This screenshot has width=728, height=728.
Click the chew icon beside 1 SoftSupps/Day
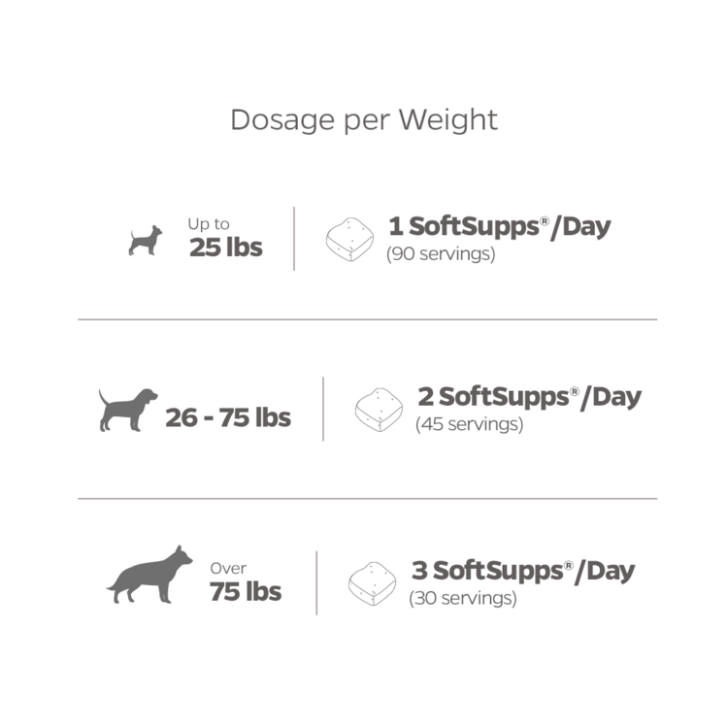(x=350, y=239)
